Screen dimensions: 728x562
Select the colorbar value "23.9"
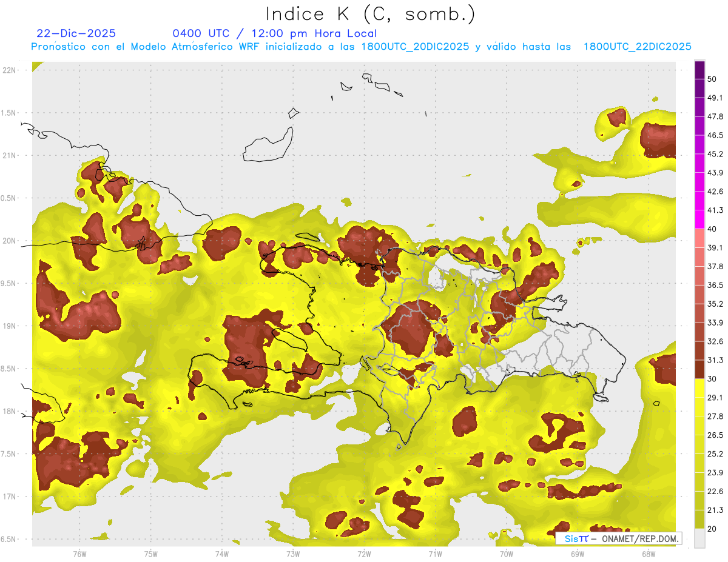point(715,473)
